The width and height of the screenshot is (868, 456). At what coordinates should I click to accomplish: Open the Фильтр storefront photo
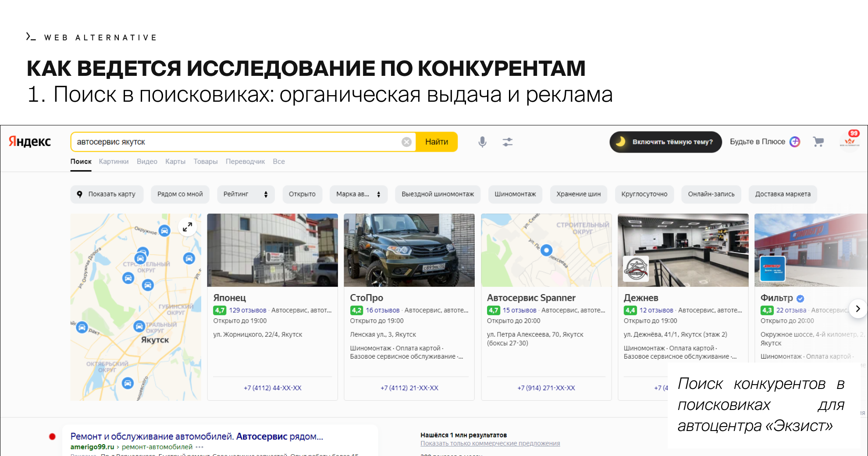coord(811,250)
